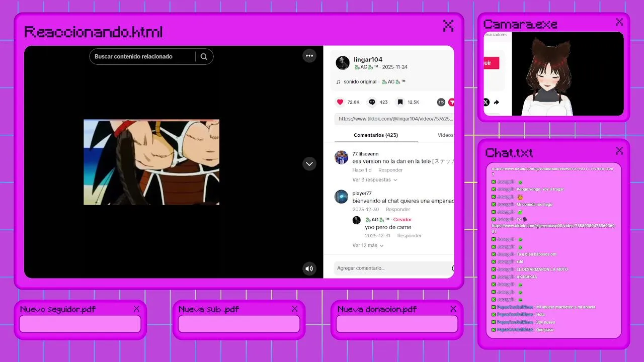Click chat message 'Que paso'
This screenshot has height=362, width=644.
[x=545, y=330]
